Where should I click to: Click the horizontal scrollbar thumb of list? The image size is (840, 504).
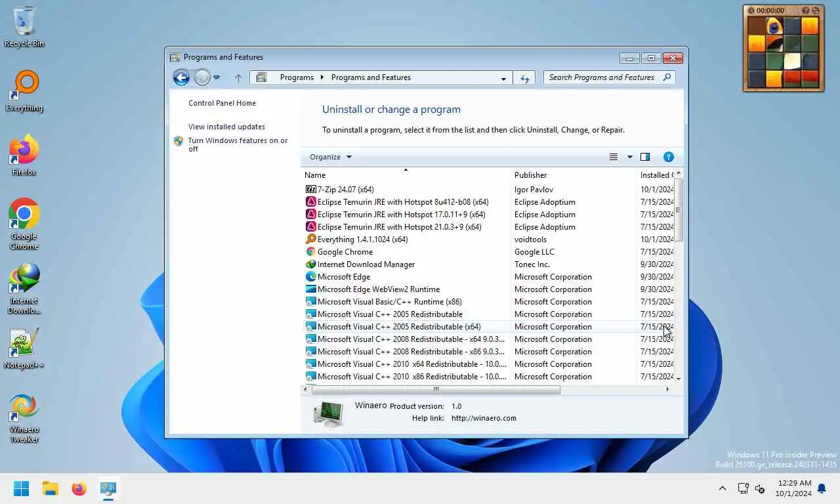[x=436, y=390]
